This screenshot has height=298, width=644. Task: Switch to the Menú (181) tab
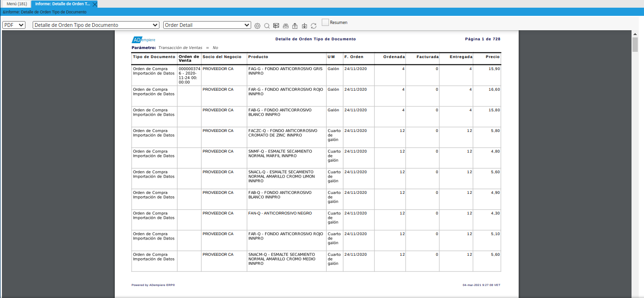click(16, 4)
